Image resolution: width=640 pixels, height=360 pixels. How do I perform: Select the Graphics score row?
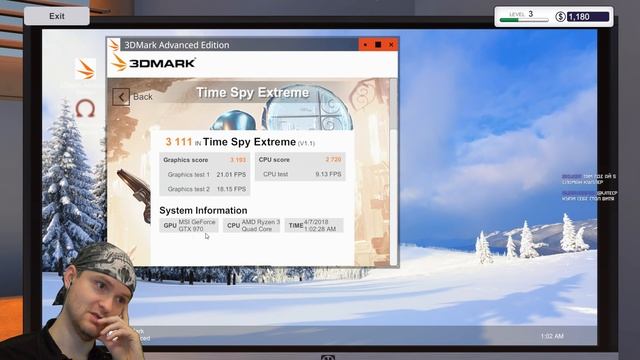(x=204, y=160)
